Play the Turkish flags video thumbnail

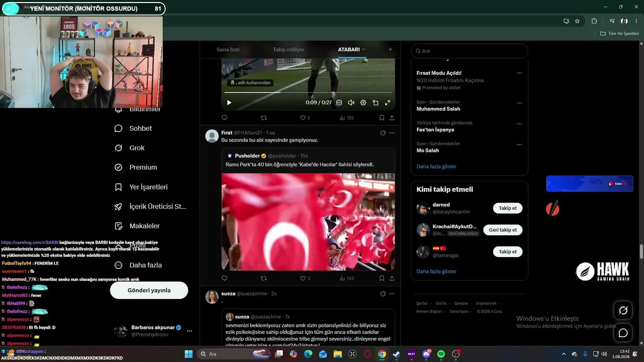(308, 222)
